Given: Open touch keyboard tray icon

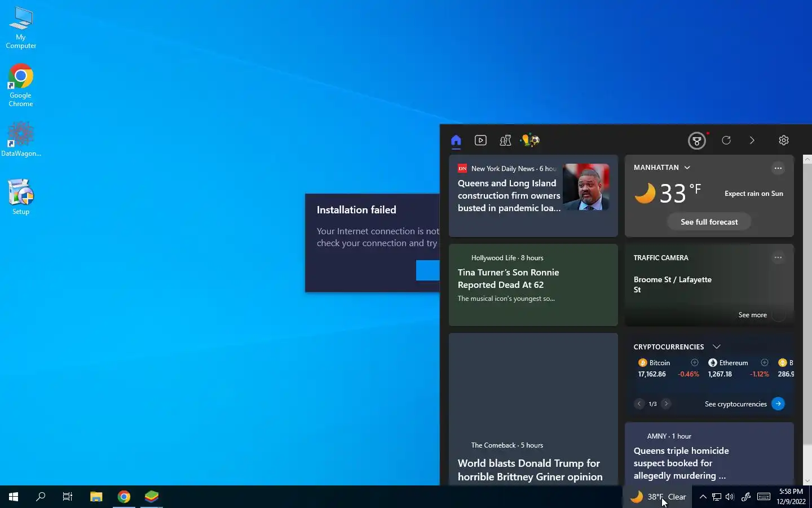Looking at the screenshot, I should click(764, 497).
